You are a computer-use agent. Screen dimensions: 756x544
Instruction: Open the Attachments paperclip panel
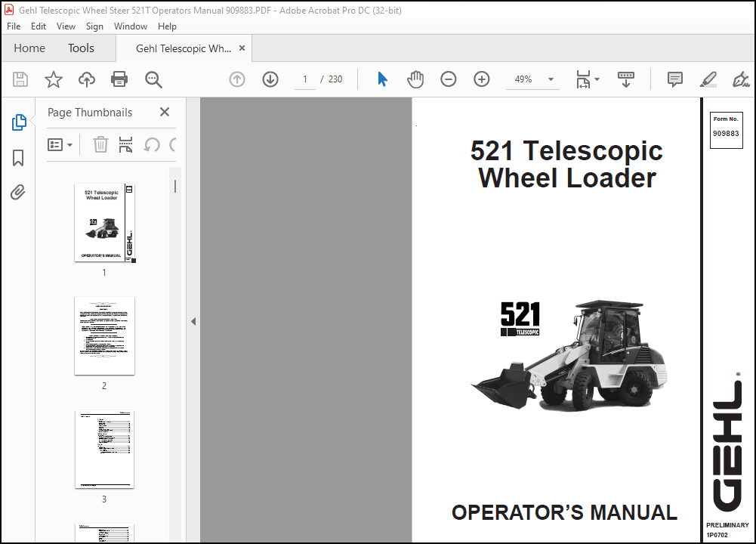[18, 193]
